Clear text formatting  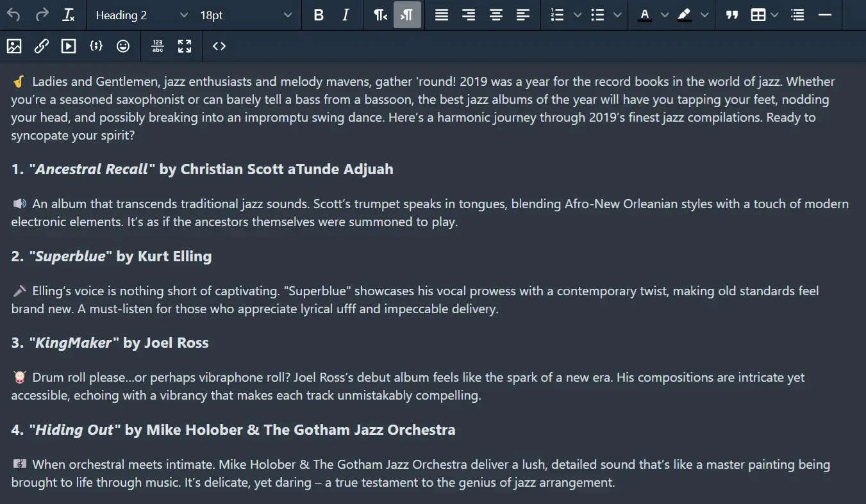point(69,15)
